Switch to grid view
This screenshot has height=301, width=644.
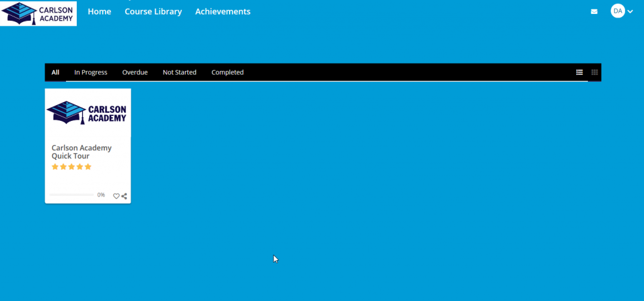click(x=594, y=72)
